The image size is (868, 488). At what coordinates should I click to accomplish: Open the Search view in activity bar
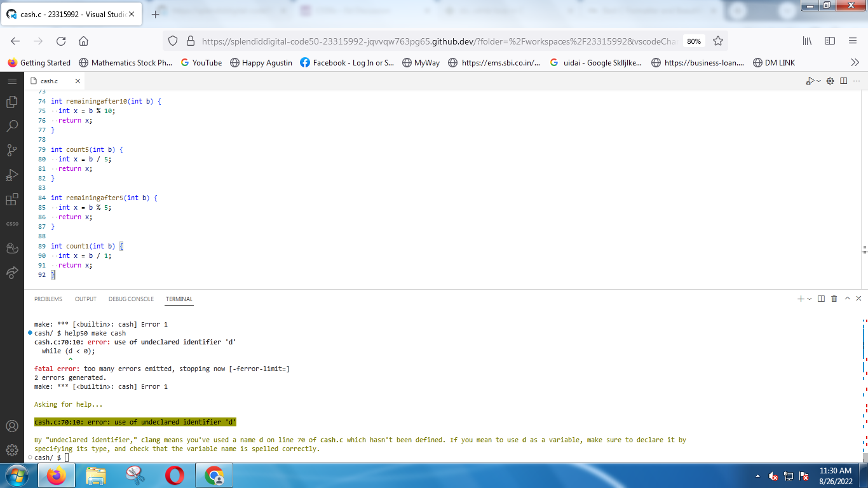coord(11,126)
